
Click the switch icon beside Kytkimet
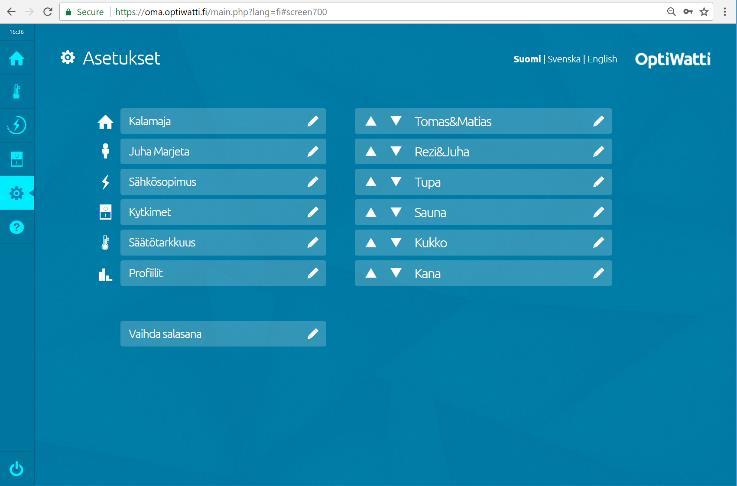point(105,212)
